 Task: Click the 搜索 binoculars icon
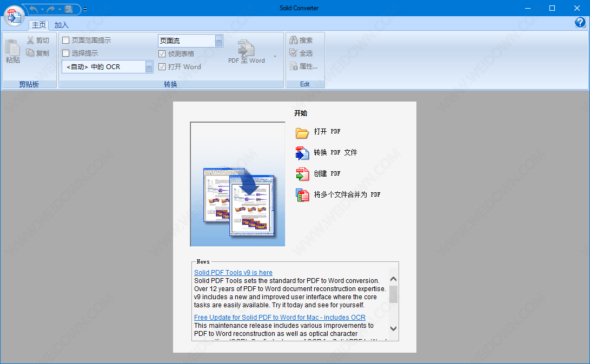pyautogui.click(x=294, y=40)
